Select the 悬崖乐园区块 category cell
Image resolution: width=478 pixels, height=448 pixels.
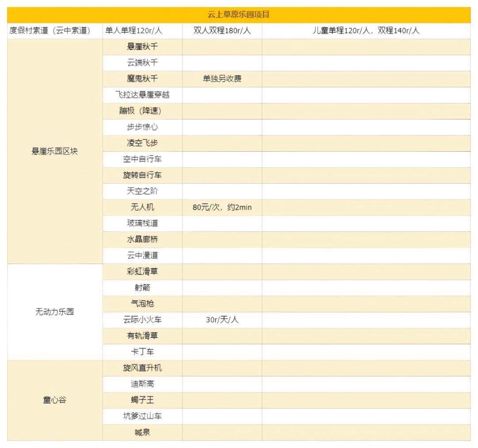pos(54,151)
